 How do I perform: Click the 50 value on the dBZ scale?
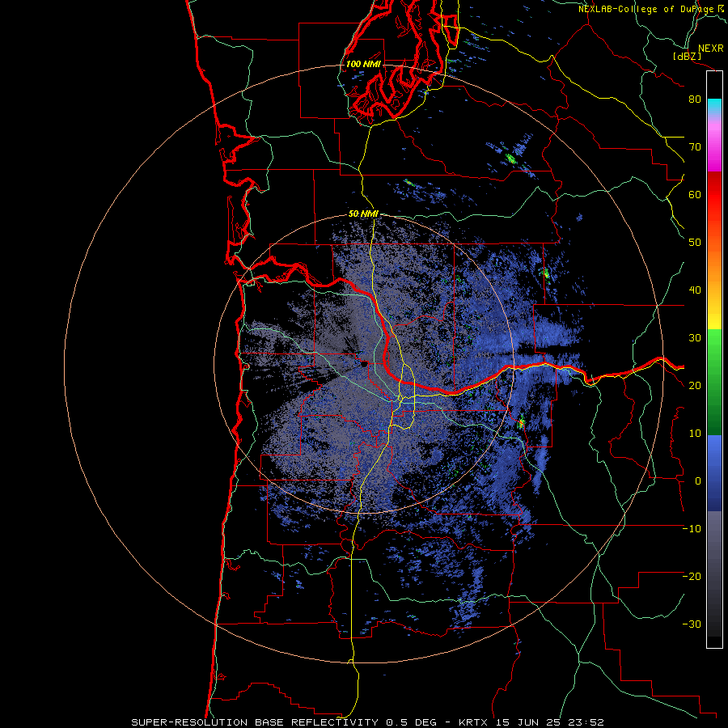[x=695, y=243]
